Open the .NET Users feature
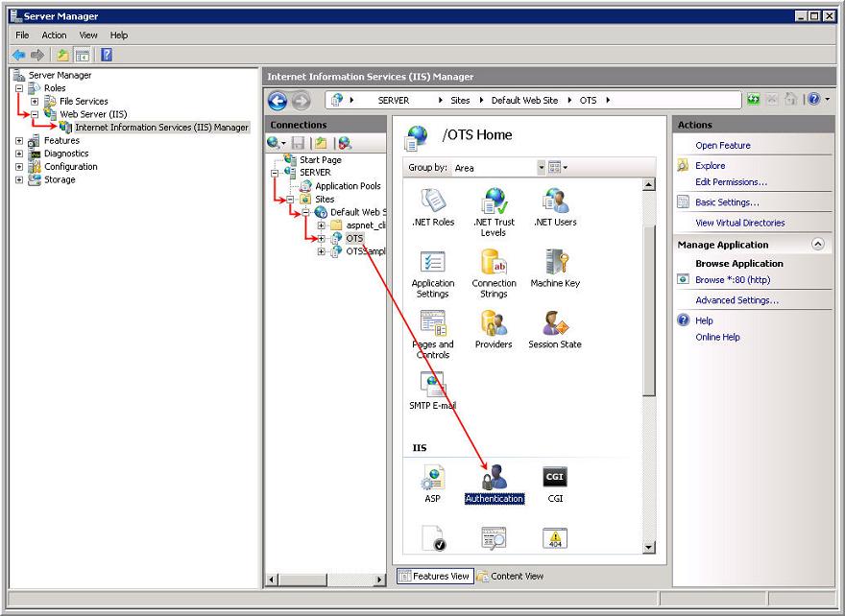 click(555, 207)
